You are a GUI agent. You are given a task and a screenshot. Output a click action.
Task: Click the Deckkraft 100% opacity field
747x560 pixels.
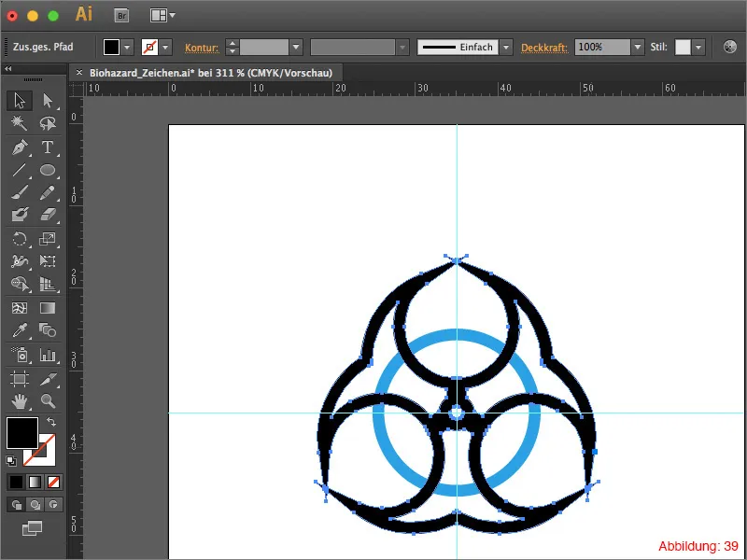point(602,48)
